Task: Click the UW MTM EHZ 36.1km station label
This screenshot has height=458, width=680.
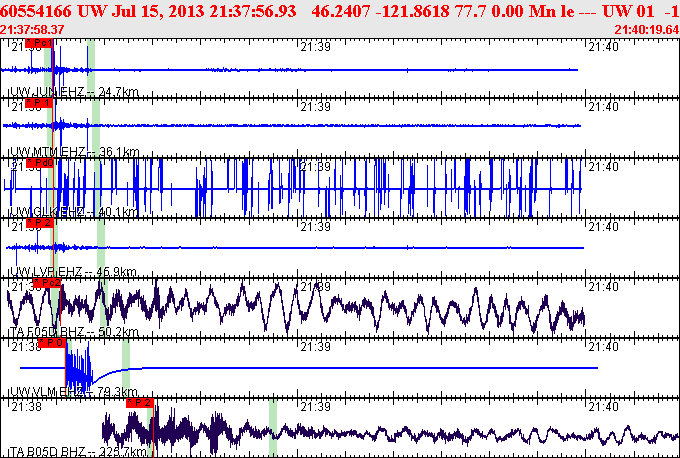Action: pos(75,152)
